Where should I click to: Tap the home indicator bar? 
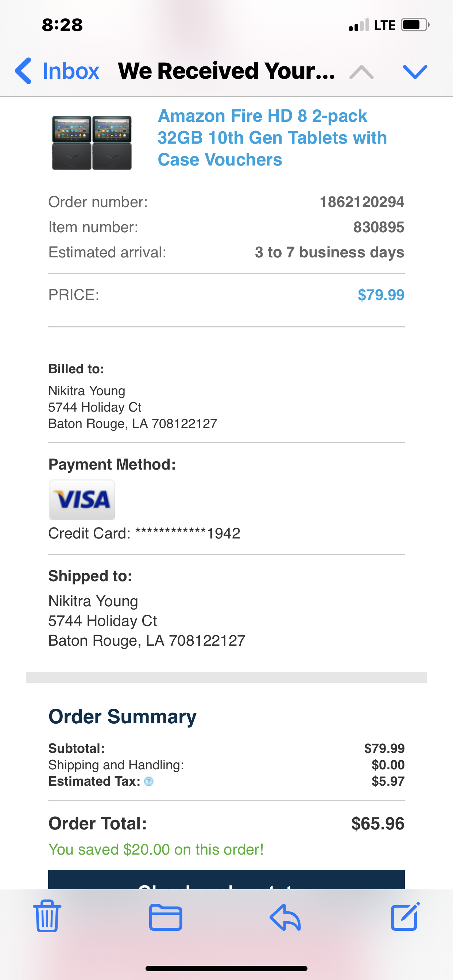point(226,968)
